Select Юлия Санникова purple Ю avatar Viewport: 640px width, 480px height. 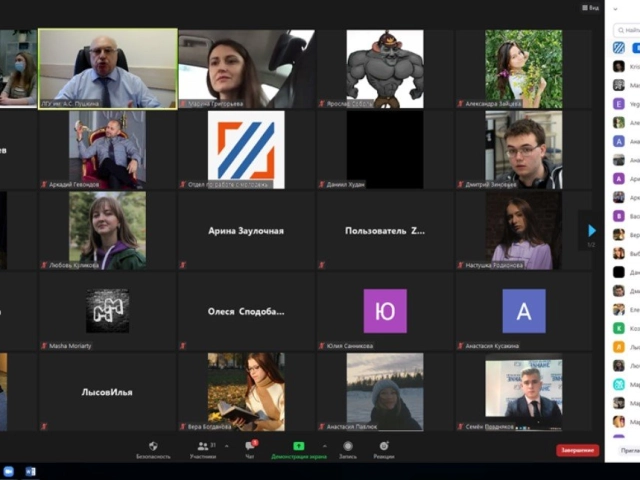[385, 311]
